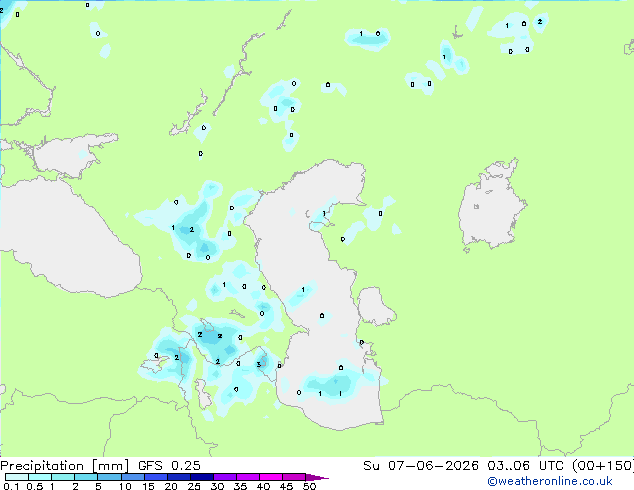
Task: Click the dark navy 25–30 mm legend swatch
Action: [x=202, y=477]
